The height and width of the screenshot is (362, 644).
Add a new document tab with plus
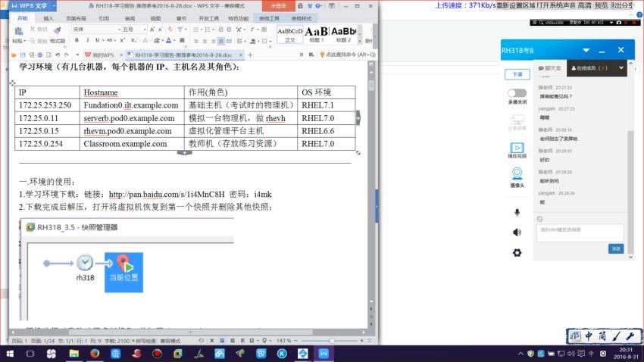(250, 55)
